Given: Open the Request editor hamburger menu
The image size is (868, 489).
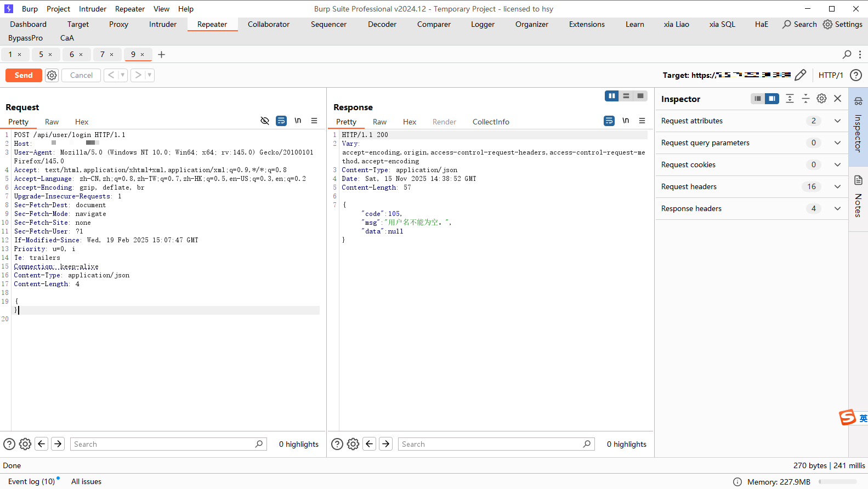Looking at the screenshot, I should (x=314, y=121).
